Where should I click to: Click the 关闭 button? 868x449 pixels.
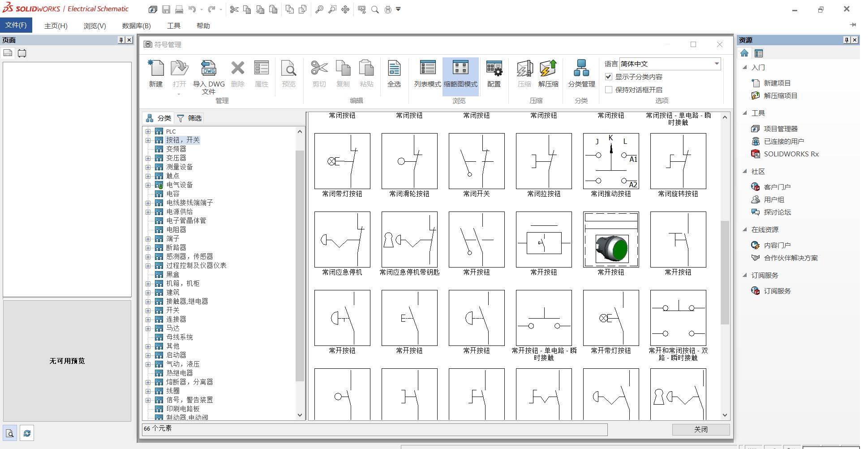pos(701,429)
